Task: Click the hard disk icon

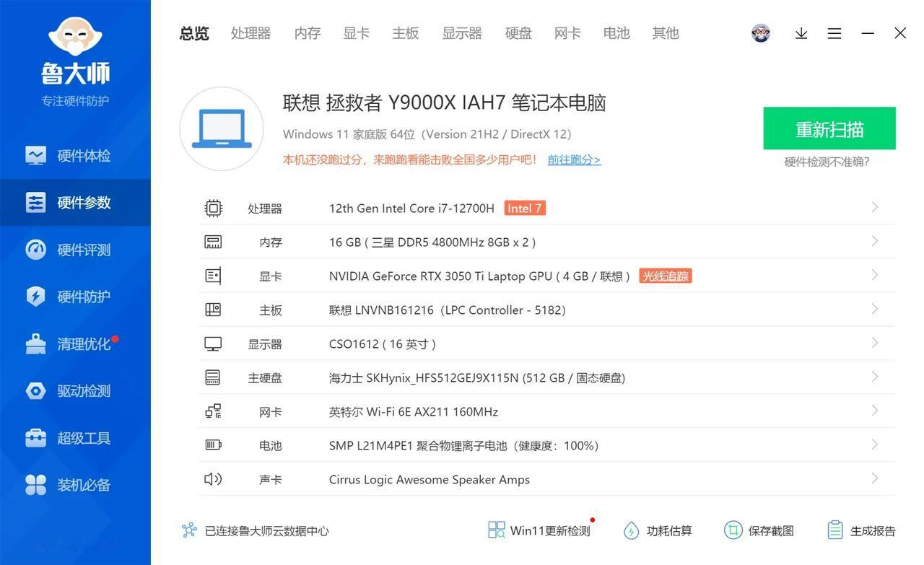Action: (x=212, y=377)
